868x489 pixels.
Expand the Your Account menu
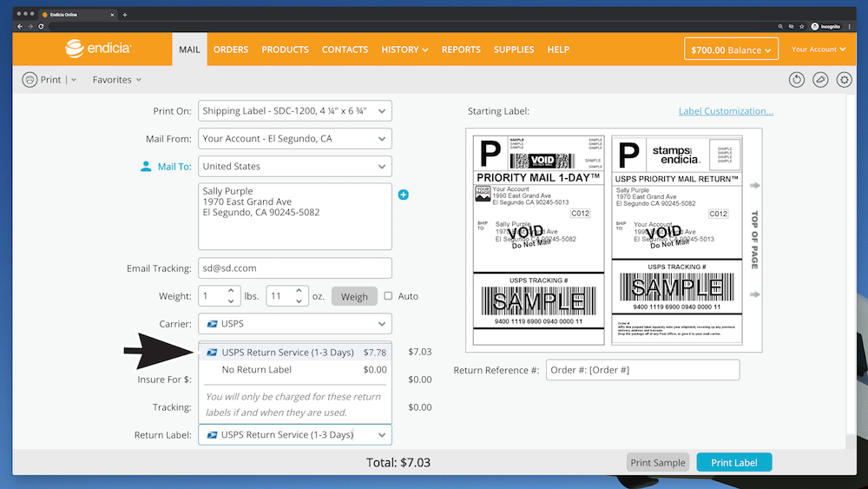pos(819,50)
